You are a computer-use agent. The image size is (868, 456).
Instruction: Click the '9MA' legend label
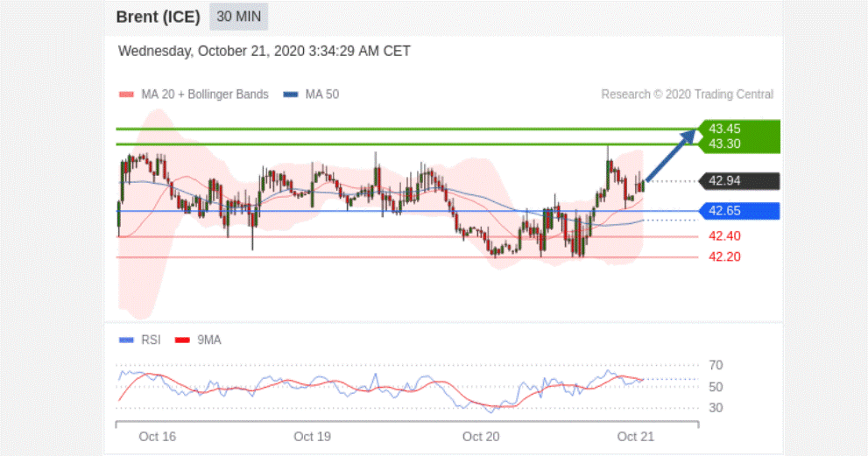point(209,340)
